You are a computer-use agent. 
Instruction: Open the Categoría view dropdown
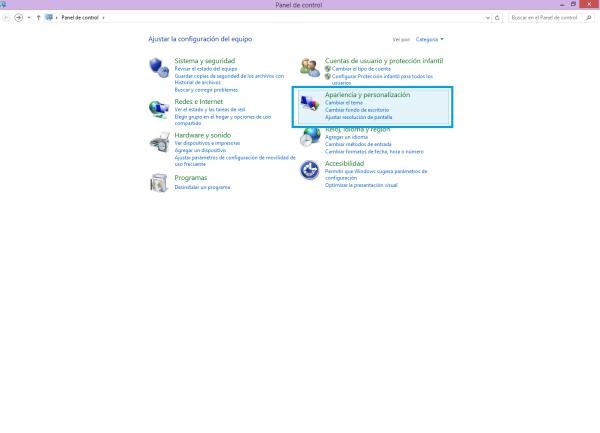click(x=430, y=39)
